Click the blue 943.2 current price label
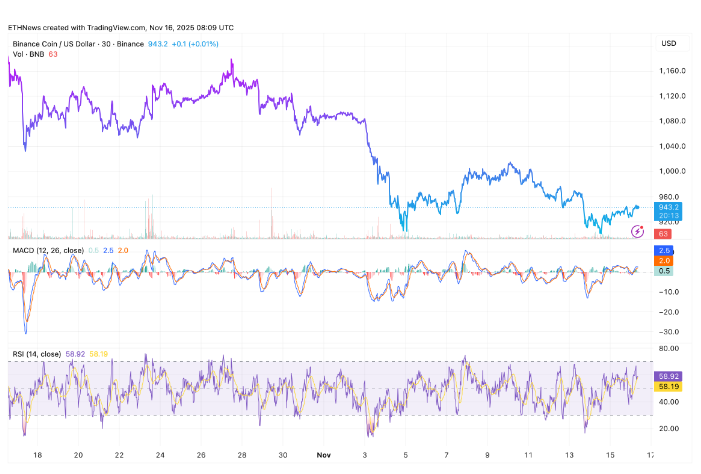Image resolution: width=701 pixels, height=474 pixels. [667, 207]
